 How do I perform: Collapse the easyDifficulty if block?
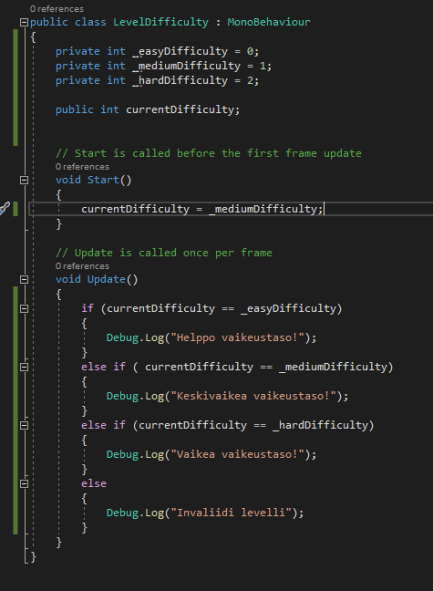[24, 309]
